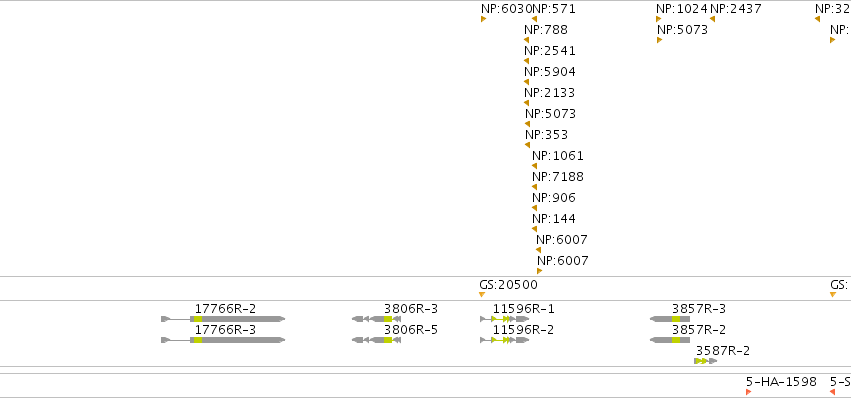Select the NP:1024 marker triangle

tap(659, 19)
